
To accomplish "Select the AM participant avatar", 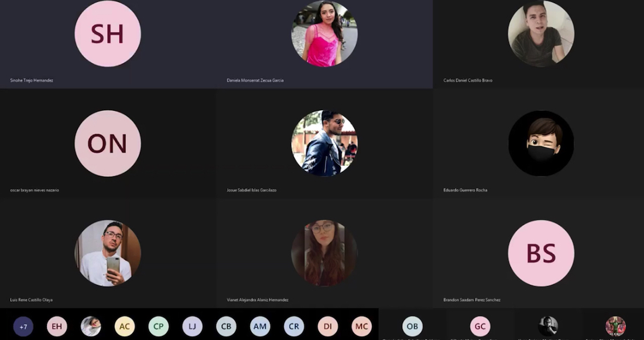I will click(x=261, y=327).
